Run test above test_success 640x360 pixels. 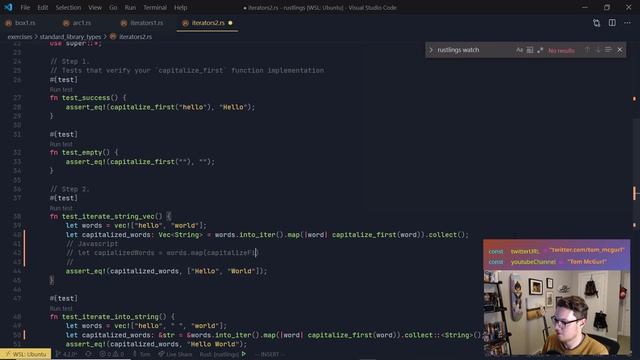(x=61, y=89)
